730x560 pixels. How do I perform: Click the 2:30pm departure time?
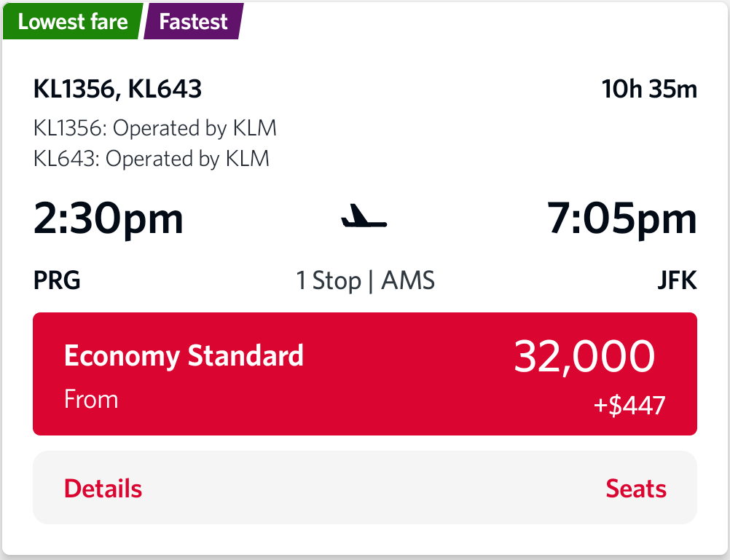109,218
